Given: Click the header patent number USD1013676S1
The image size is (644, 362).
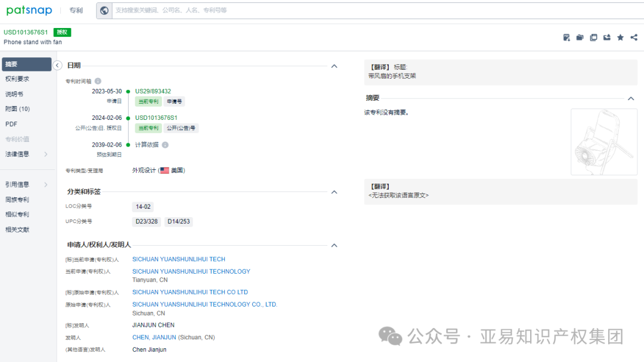Looking at the screenshot, I should [x=26, y=32].
